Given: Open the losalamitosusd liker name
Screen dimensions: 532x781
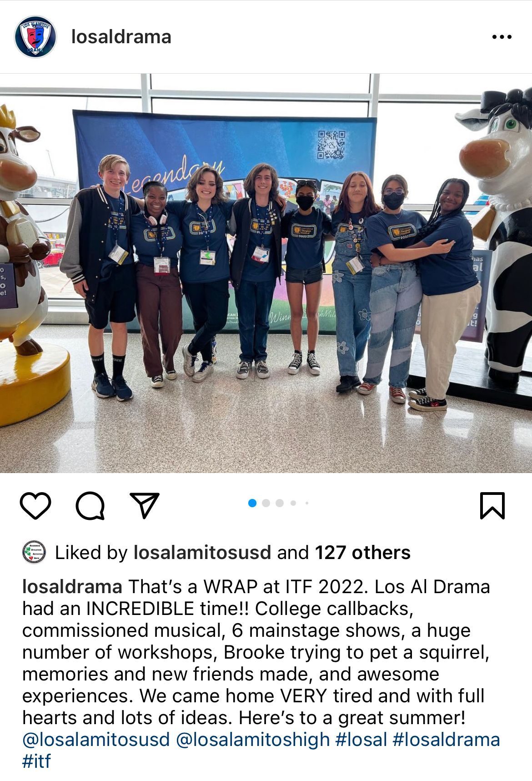Looking at the screenshot, I should tap(202, 553).
